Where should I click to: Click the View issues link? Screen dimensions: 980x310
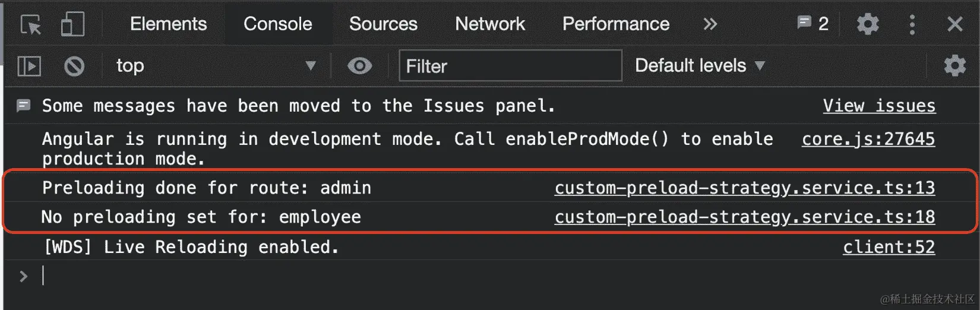(878, 106)
